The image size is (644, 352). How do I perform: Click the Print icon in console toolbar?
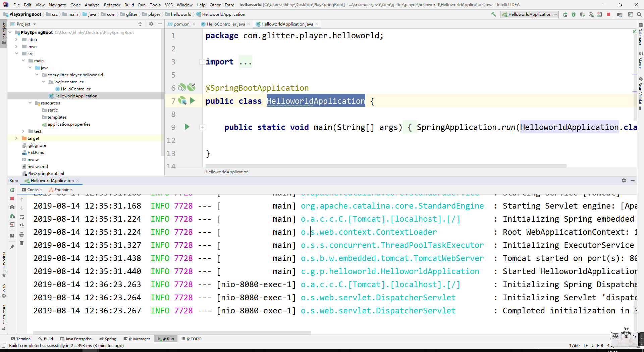tap(22, 234)
